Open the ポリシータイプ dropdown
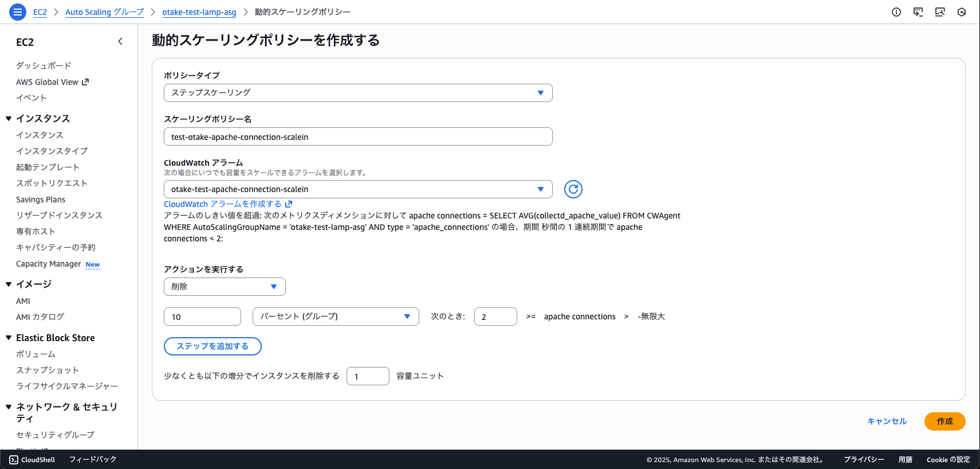980x469 pixels. pyautogui.click(x=358, y=93)
